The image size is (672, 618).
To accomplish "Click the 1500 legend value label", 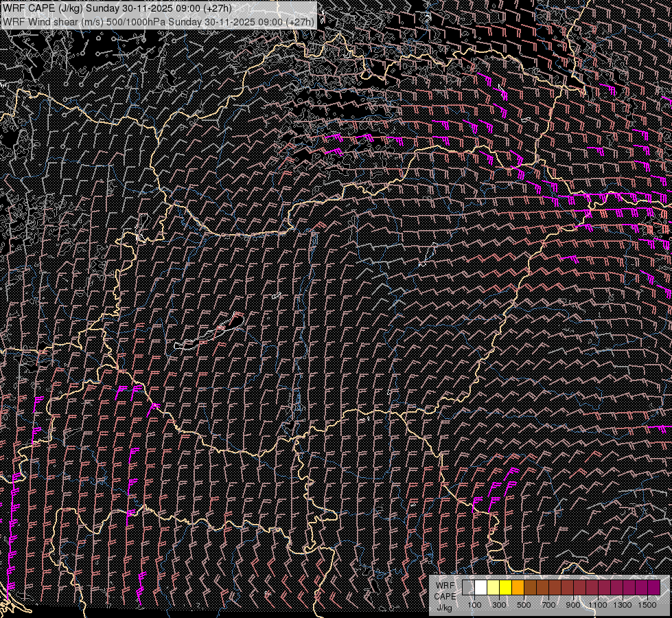I will (647, 605).
